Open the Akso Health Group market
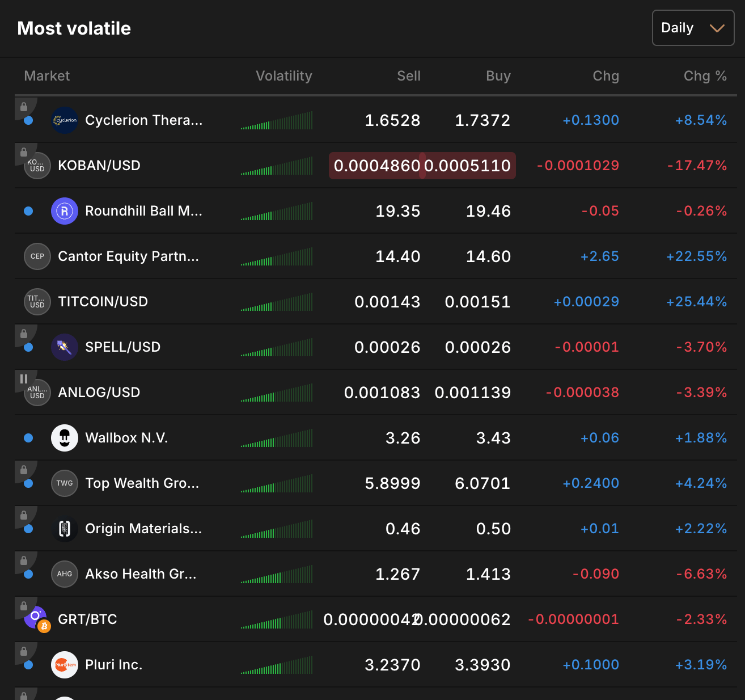This screenshot has width=745, height=700. pos(141,574)
